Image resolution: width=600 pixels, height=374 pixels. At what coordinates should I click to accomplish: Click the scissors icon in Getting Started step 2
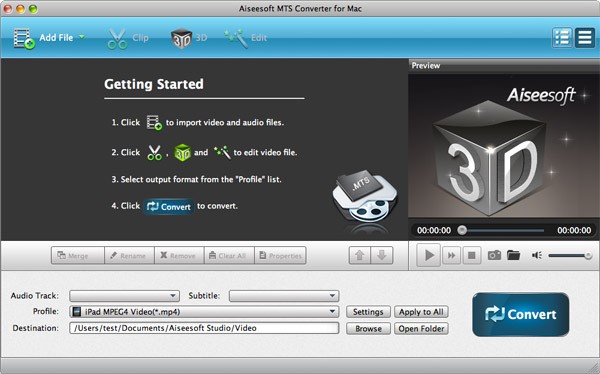(x=155, y=152)
